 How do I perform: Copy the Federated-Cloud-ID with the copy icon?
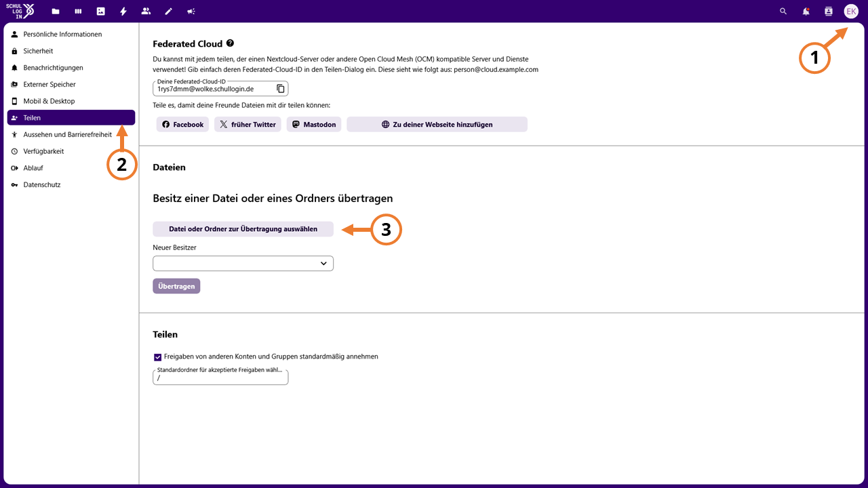coord(281,89)
